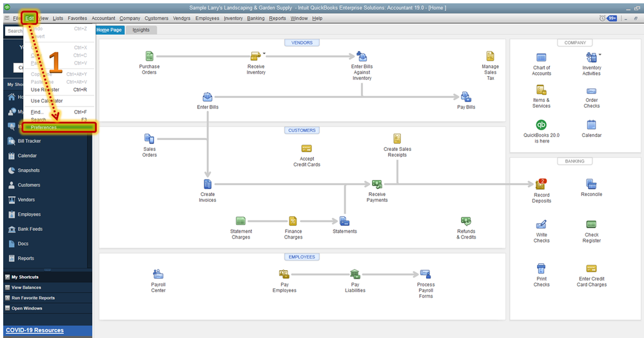Open the Accountant menu

(x=103, y=18)
